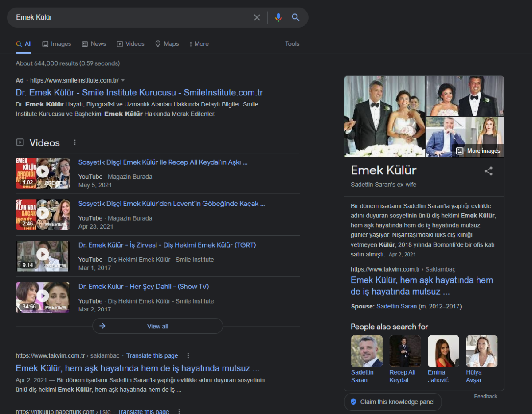This screenshot has height=414, width=532.
Task: Open Sadettin Saran spouse link
Action: [x=397, y=306]
